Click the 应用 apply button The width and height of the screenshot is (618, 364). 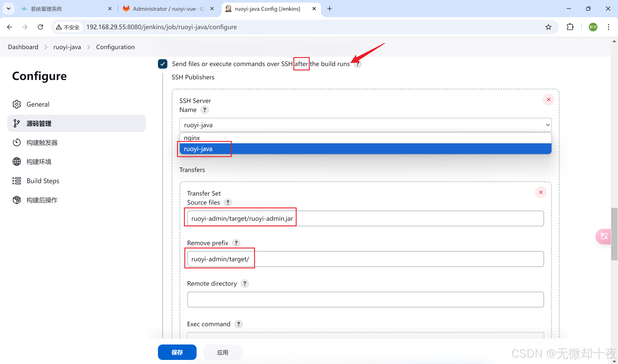(223, 352)
